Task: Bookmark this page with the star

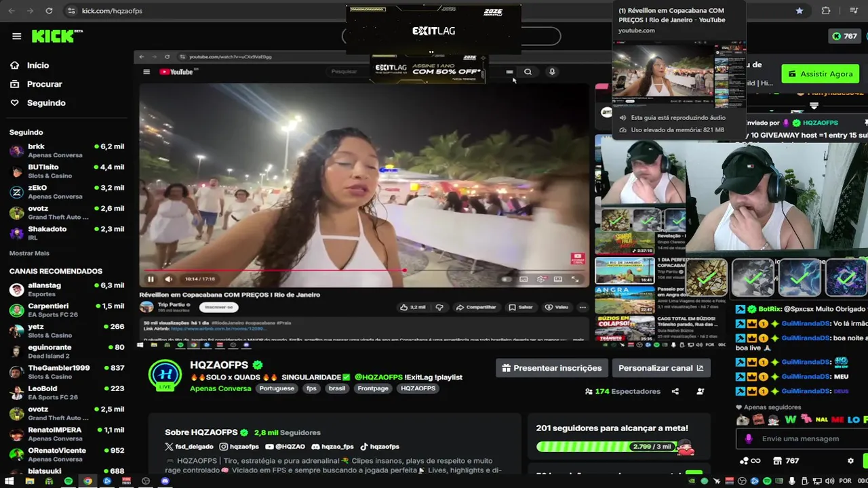Action: (x=800, y=11)
